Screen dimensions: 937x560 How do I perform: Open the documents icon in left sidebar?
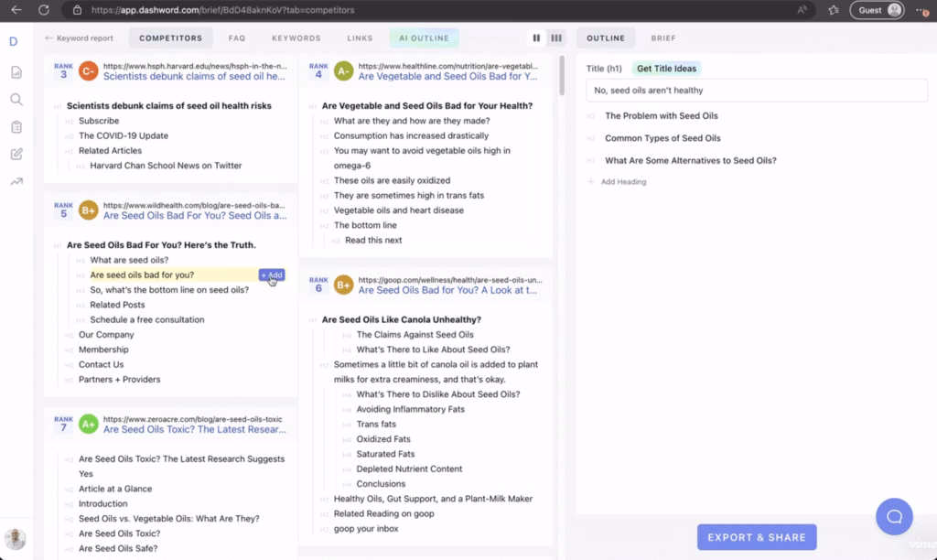pos(16,72)
